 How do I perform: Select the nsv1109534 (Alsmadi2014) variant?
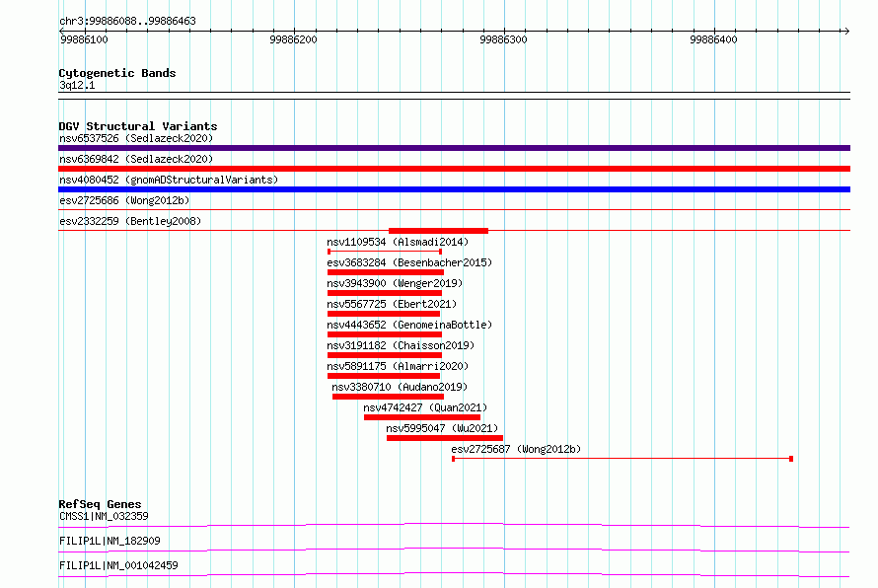click(x=398, y=242)
